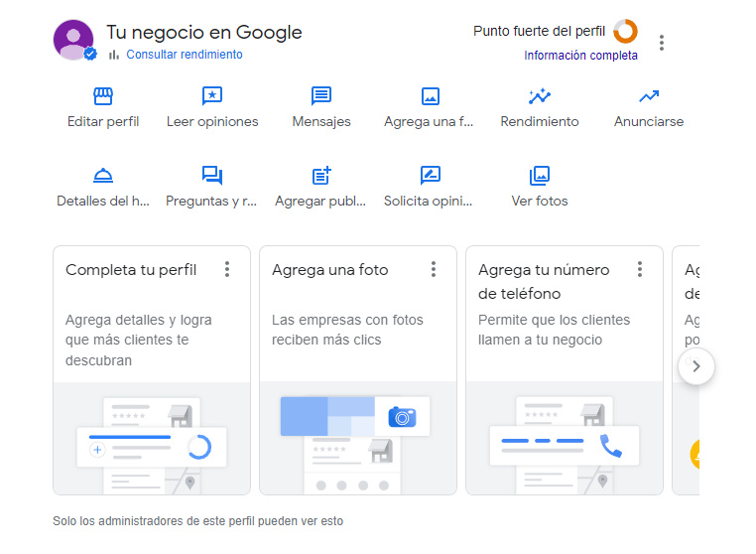Viewport: 756px width, 554px height.
Task: Open the Completa tu perfil card title
Action: tap(131, 270)
